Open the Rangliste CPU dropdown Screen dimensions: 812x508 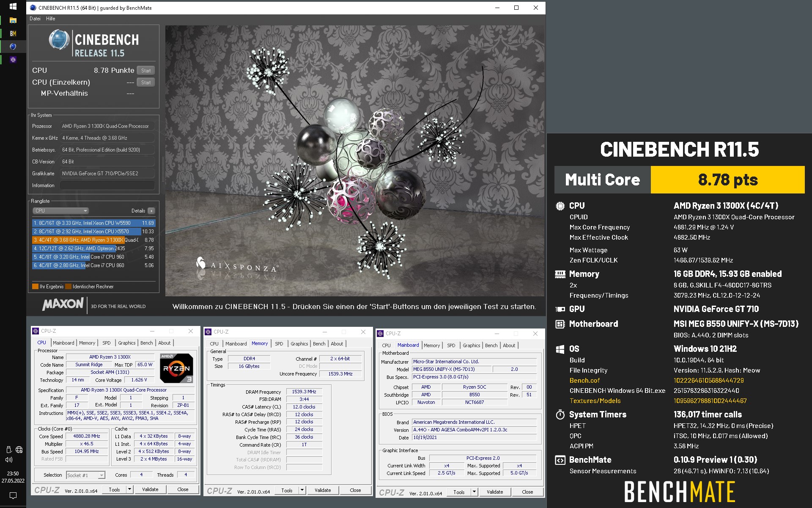[x=60, y=211]
